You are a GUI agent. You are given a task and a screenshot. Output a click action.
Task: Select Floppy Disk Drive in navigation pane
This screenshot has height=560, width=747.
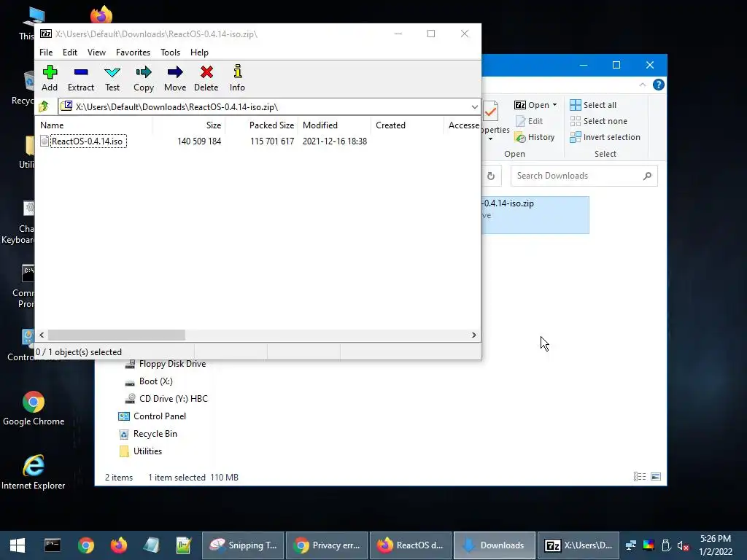click(x=166, y=364)
